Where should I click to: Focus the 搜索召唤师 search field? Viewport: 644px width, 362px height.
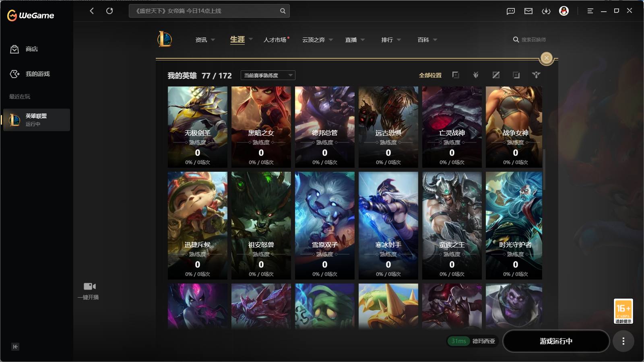534,39
